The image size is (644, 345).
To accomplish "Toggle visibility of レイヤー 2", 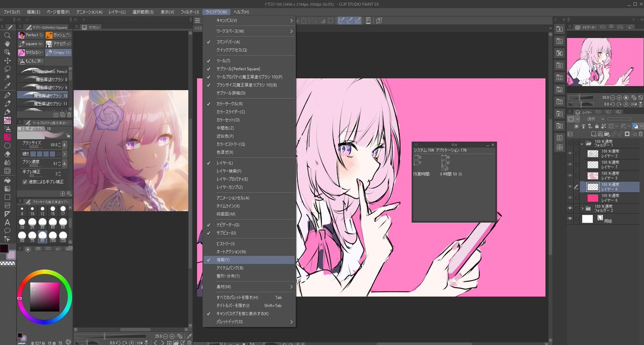I will tap(570, 153).
